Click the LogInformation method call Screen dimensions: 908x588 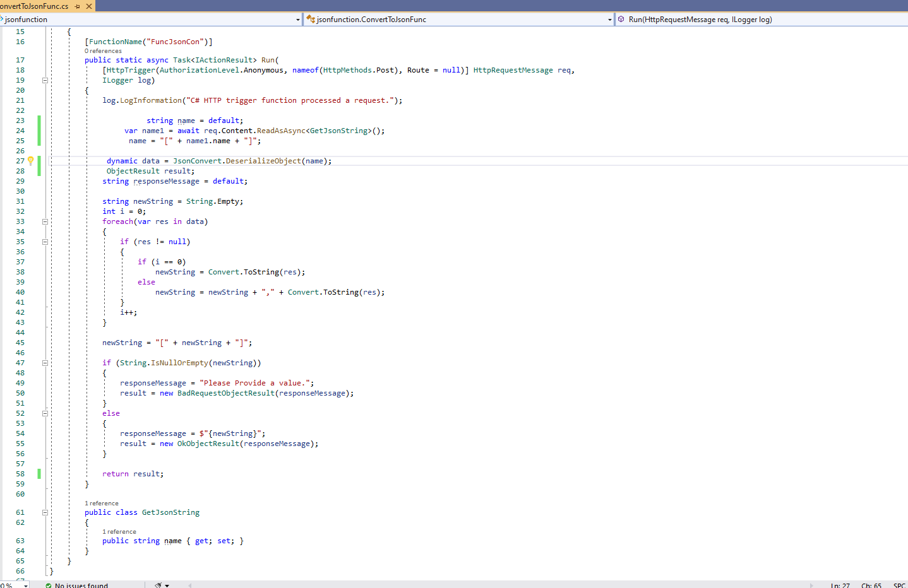(151, 100)
